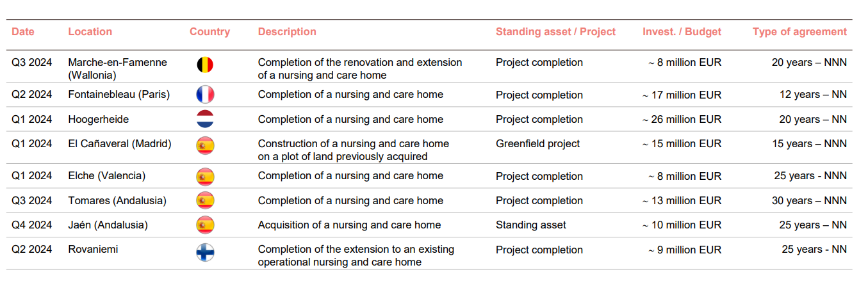
Task: Click the Location column header
Action: tap(90, 31)
